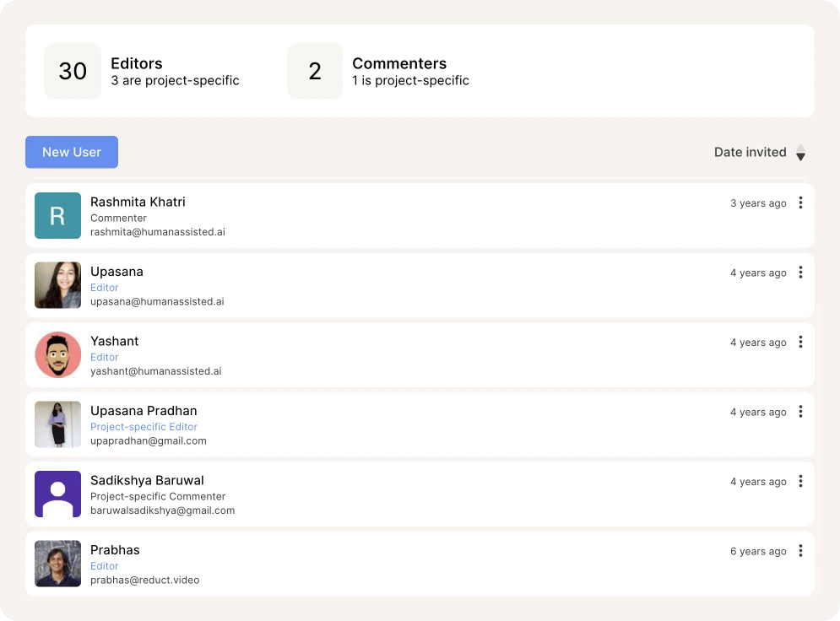Click '3 years ago' on Rashmita's row

758,202
